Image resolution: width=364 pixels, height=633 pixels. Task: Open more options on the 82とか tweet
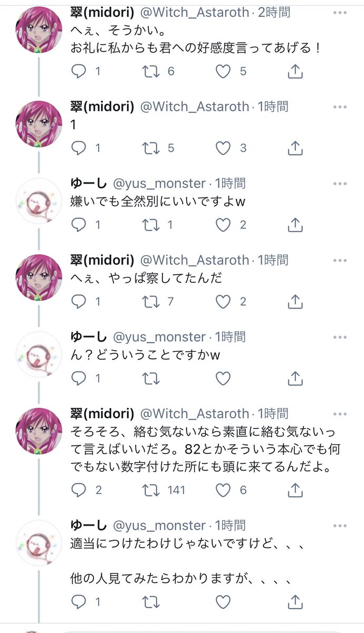tap(340, 414)
